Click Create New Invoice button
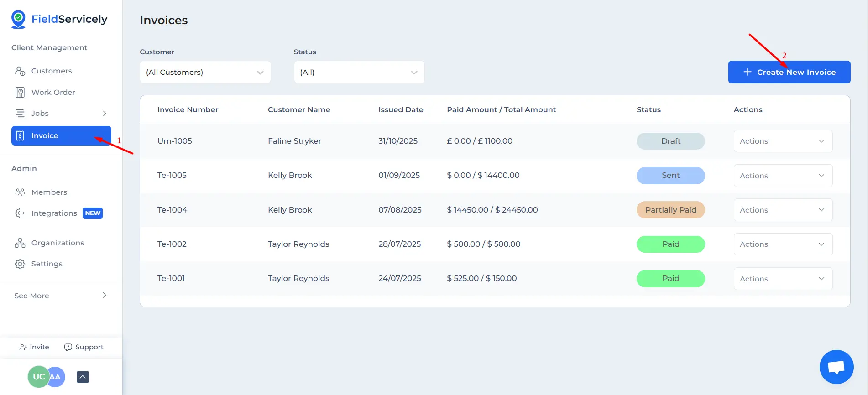Screen dimensions: 868x395 click(789, 72)
